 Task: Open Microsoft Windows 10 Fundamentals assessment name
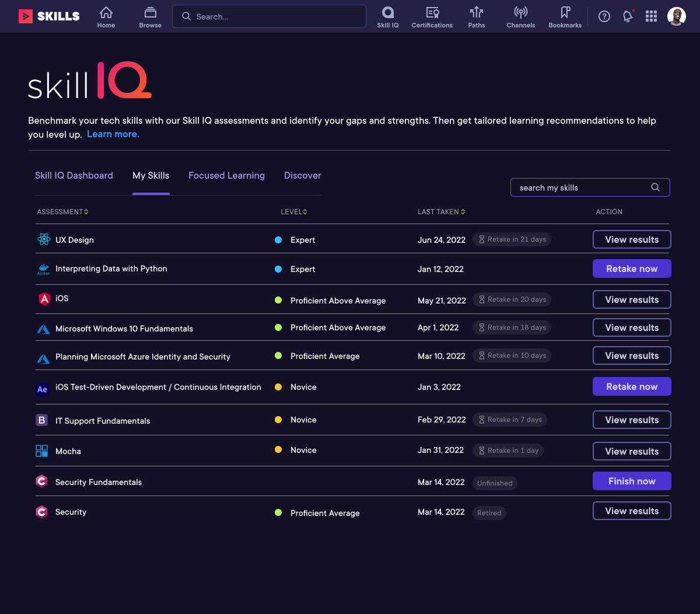tap(124, 329)
